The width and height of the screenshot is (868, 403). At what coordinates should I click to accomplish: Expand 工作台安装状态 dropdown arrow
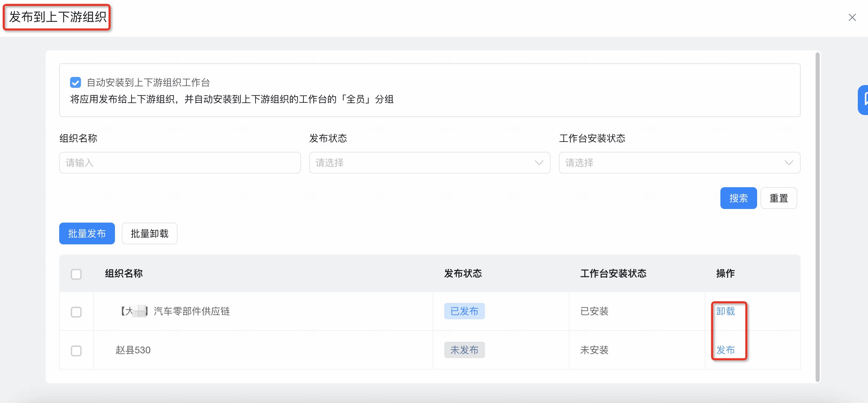(x=789, y=163)
